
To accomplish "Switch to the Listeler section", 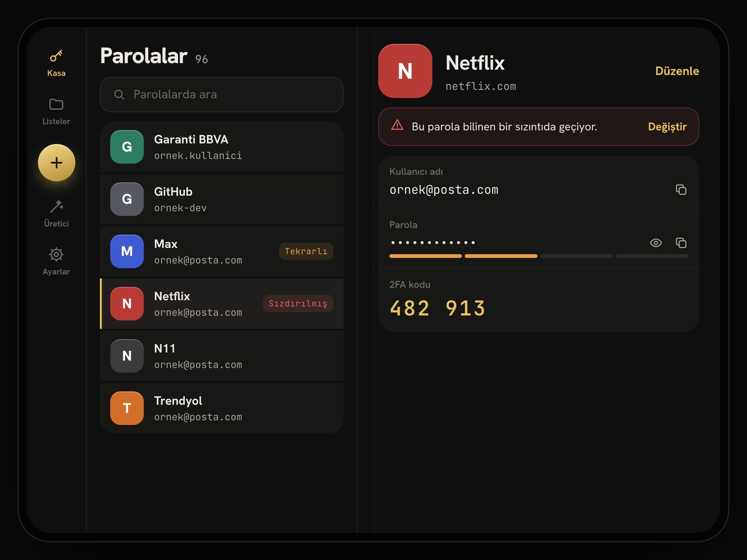I will 56,111.
